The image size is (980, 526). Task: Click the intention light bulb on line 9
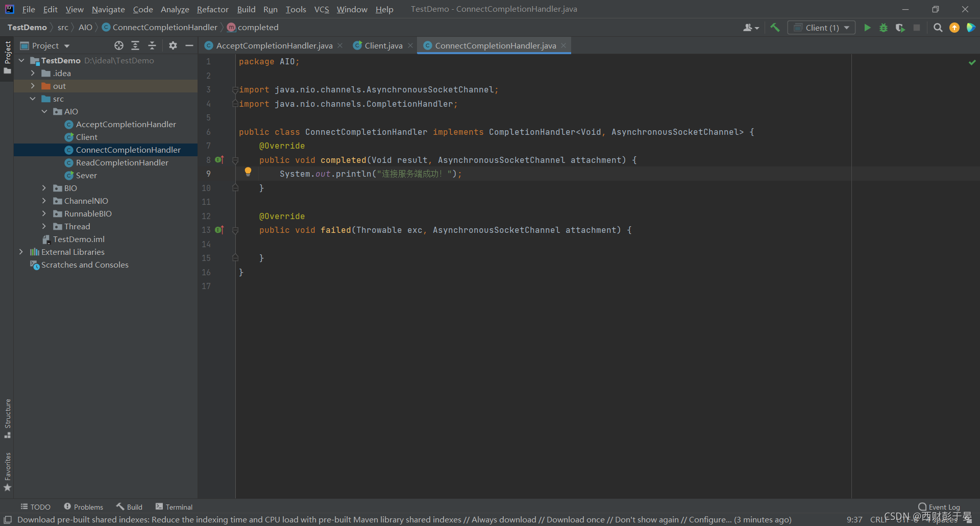[x=248, y=172]
